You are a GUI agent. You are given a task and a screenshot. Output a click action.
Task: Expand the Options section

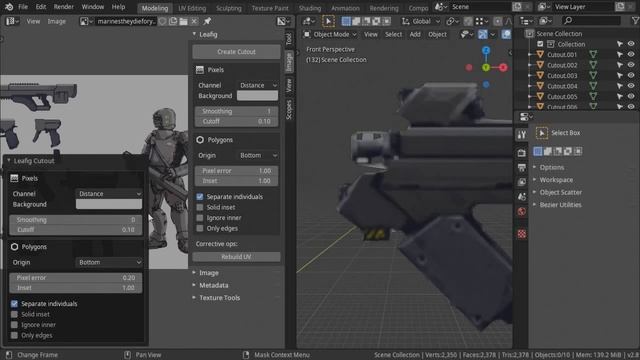552,168
